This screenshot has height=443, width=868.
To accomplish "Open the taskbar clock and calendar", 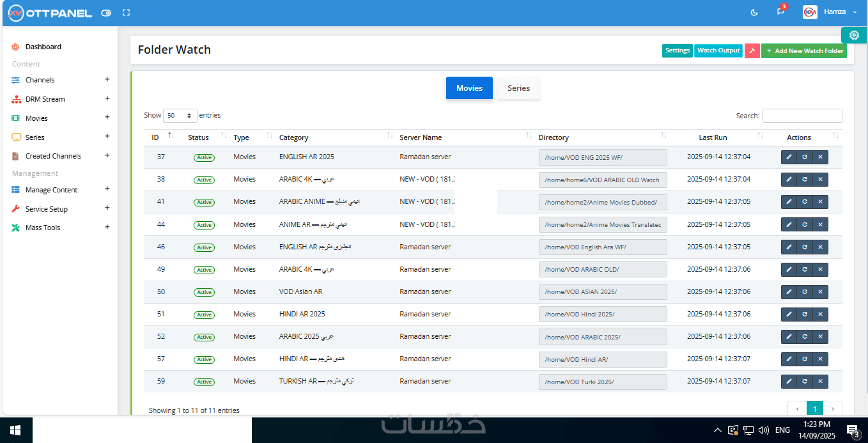I will coord(816,430).
